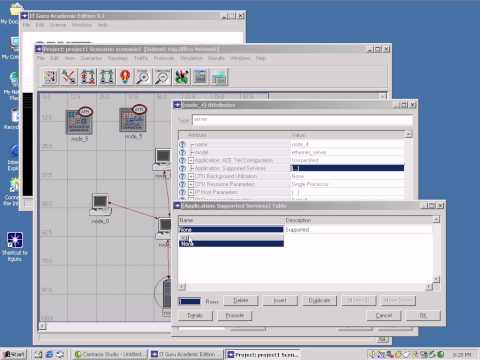Click the Delete button in services table
The image size is (480, 360).
tap(241, 301)
